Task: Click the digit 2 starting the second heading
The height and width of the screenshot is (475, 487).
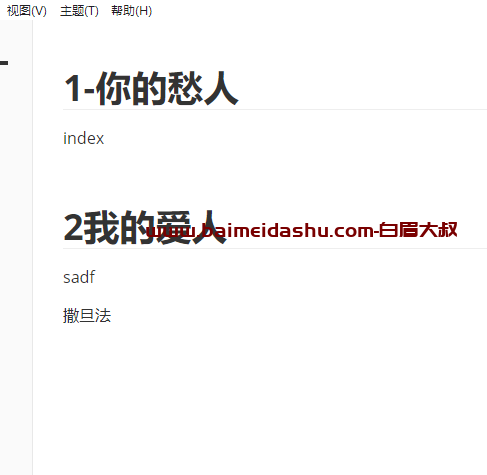Action: [73, 228]
